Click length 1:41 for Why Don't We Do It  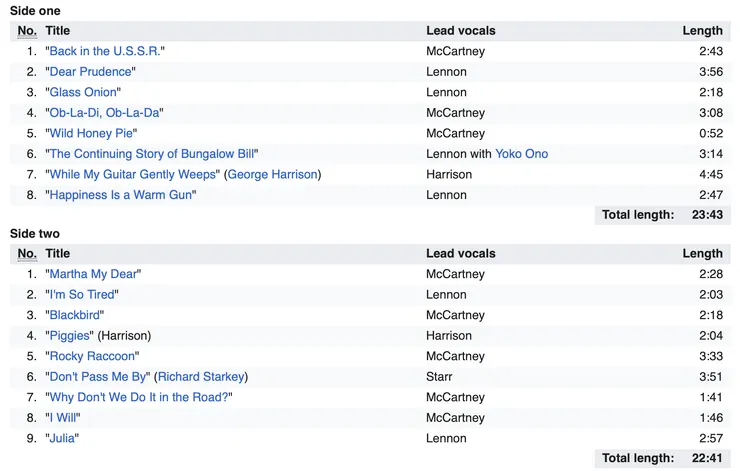coord(711,397)
